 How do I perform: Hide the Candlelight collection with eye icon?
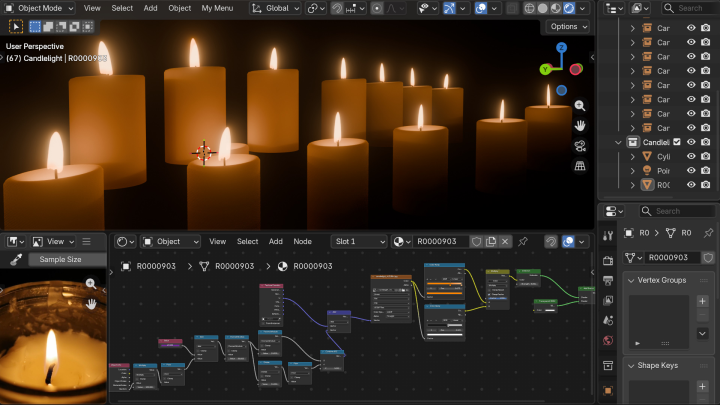[x=691, y=142]
